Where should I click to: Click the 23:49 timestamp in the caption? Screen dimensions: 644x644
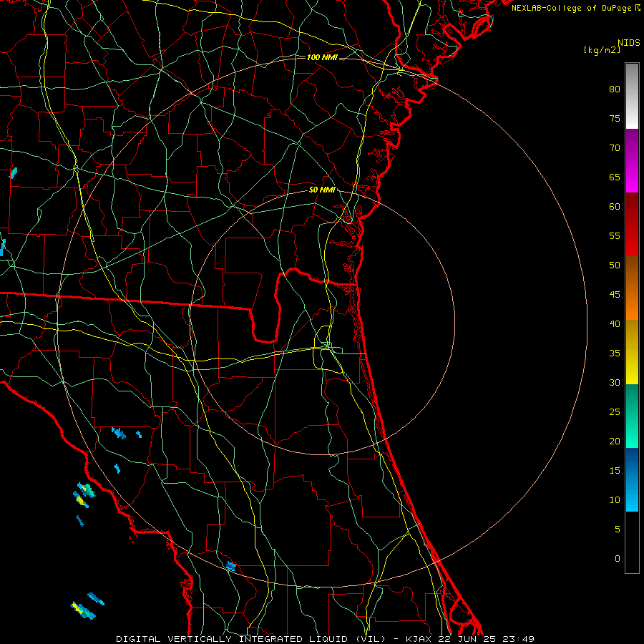tap(519, 639)
